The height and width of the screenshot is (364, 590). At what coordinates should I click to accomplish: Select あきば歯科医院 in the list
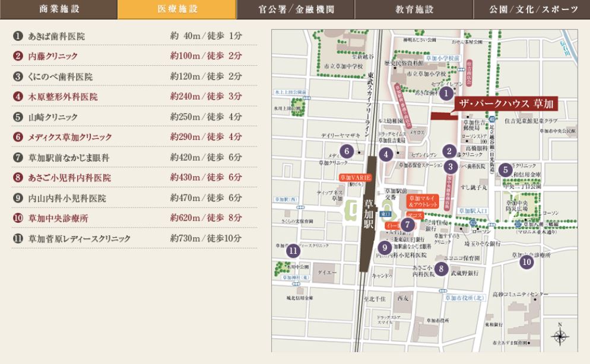click(56, 37)
